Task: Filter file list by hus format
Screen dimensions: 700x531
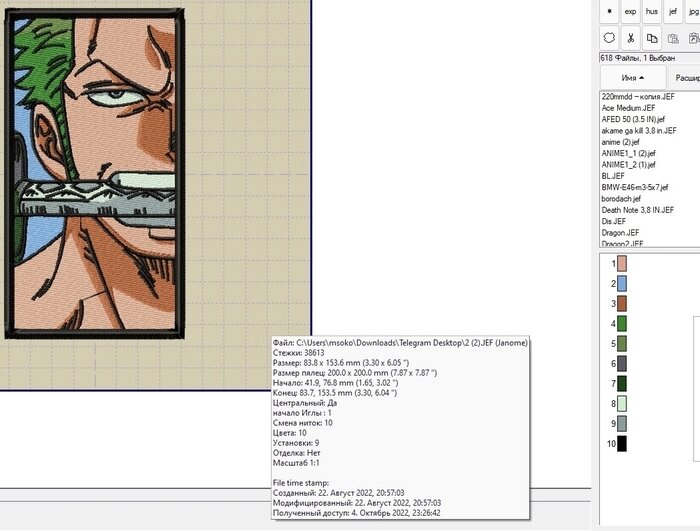Action: pyautogui.click(x=652, y=11)
